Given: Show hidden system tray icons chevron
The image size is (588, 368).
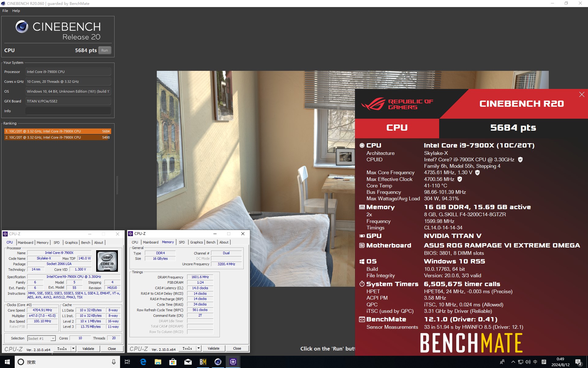Looking at the screenshot, I should click(x=513, y=362).
